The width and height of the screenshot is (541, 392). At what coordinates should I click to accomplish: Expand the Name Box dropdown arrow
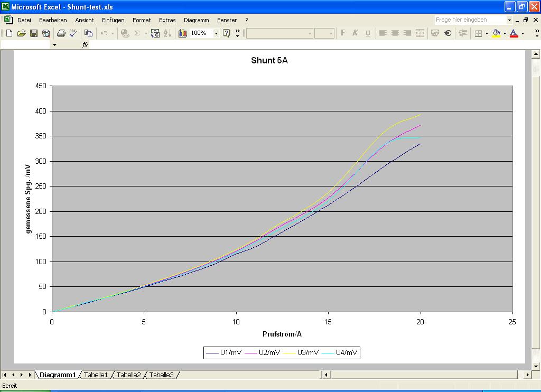pos(54,45)
